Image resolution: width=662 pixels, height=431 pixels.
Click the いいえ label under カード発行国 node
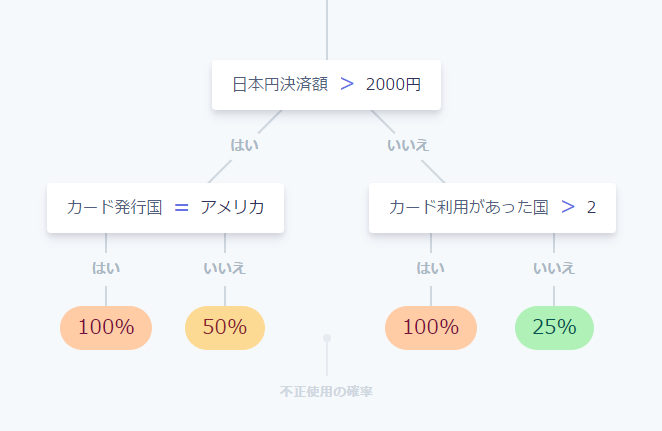click(224, 268)
